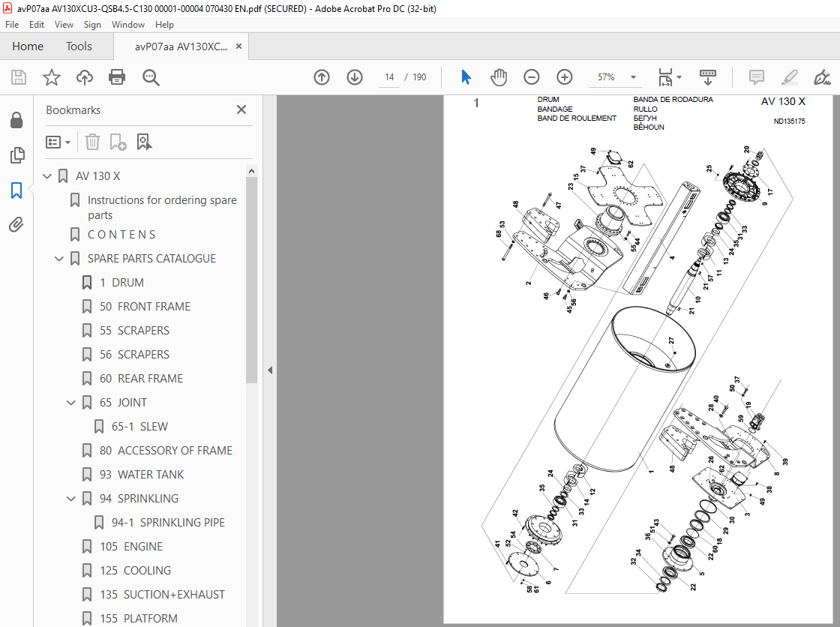Go to 55 SCRAPERS bookmark
840x627 pixels.
coord(134,331)
